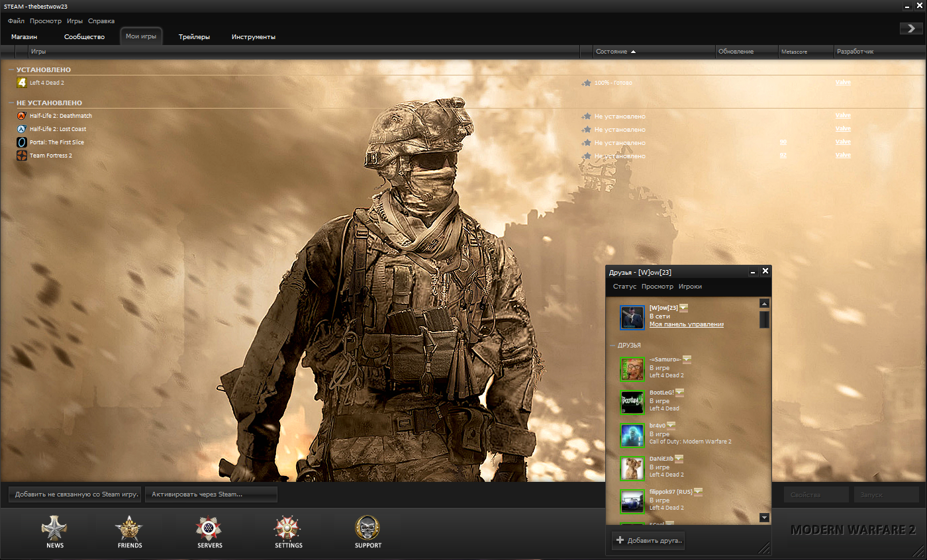This screenshot has width=927, height=560.
Task: Open the SETTINGS medal icon
Action: click(288, 528)
